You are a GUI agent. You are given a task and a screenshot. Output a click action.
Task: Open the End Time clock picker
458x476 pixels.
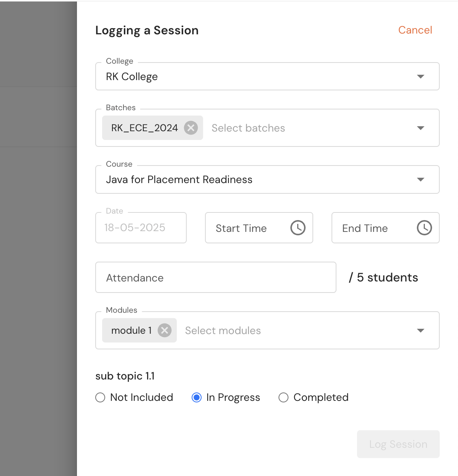pos(424,228)
